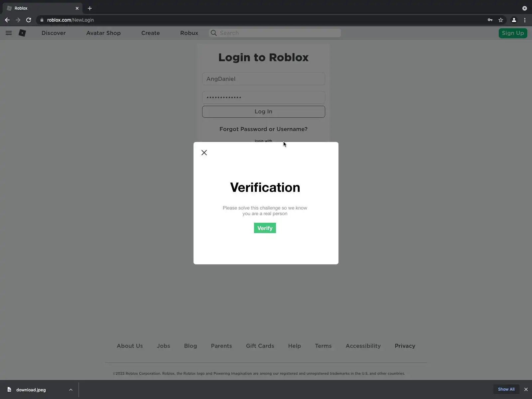Open the Chrome three-dot menu
The image size is (532, 399).
click(525, 20)
